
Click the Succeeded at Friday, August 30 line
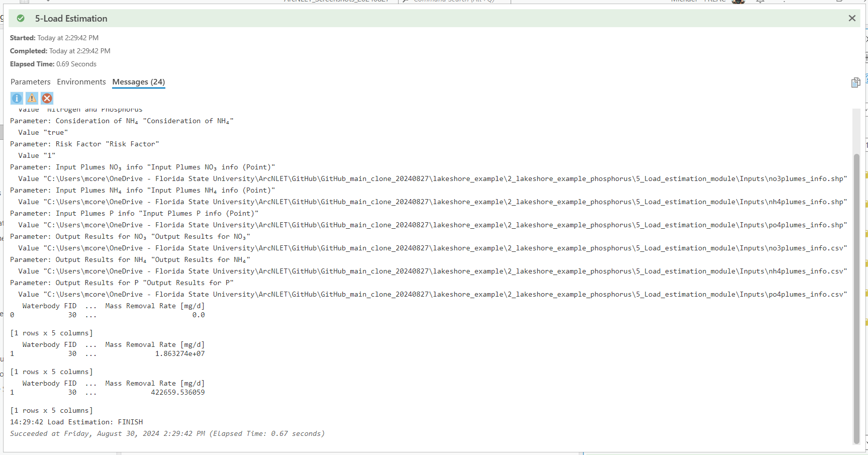[167, 433]
